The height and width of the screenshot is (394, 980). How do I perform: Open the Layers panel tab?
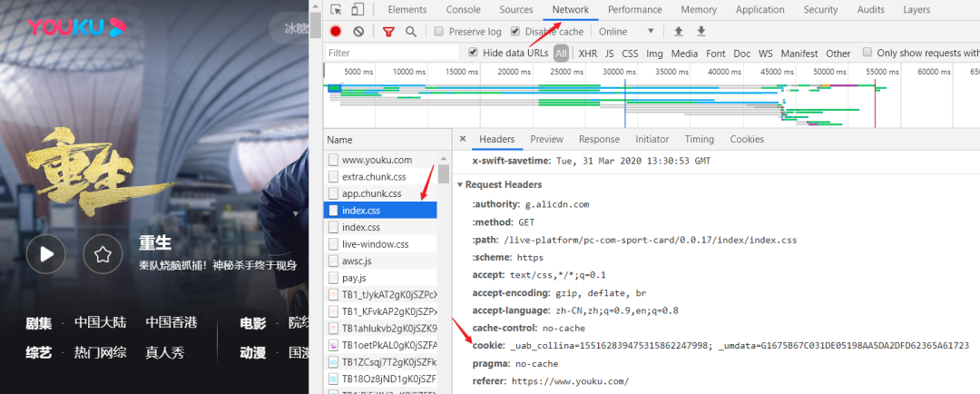click(916, 9)
